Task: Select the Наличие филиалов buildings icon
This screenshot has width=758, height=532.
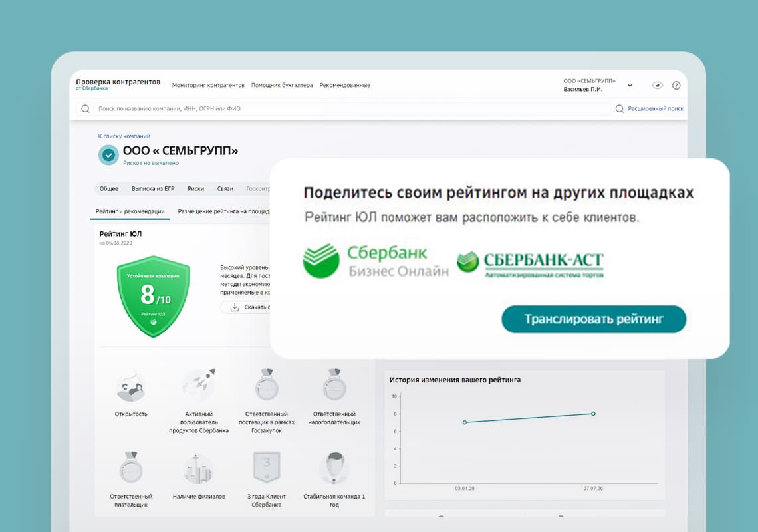Action: pyautogui.click(x=198, y=469)
